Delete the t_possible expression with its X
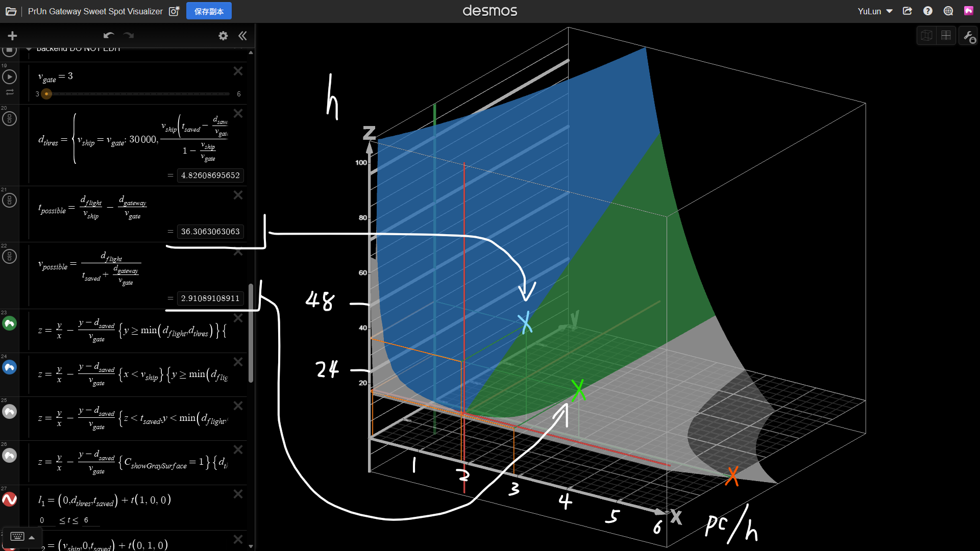The width and height of the screenshot is (980, 551). point(238,195)
